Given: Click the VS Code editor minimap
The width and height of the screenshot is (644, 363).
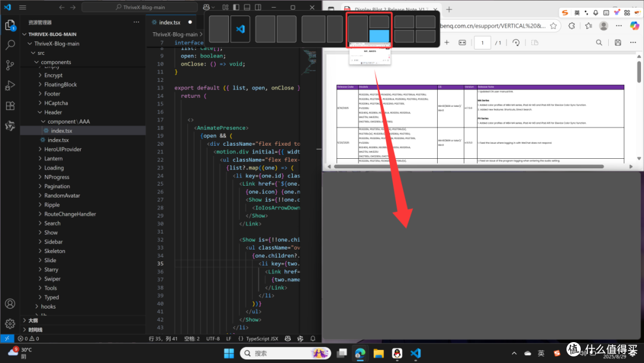Looking at the screenshot, I should pyautogui.click(x=309, y=61).
